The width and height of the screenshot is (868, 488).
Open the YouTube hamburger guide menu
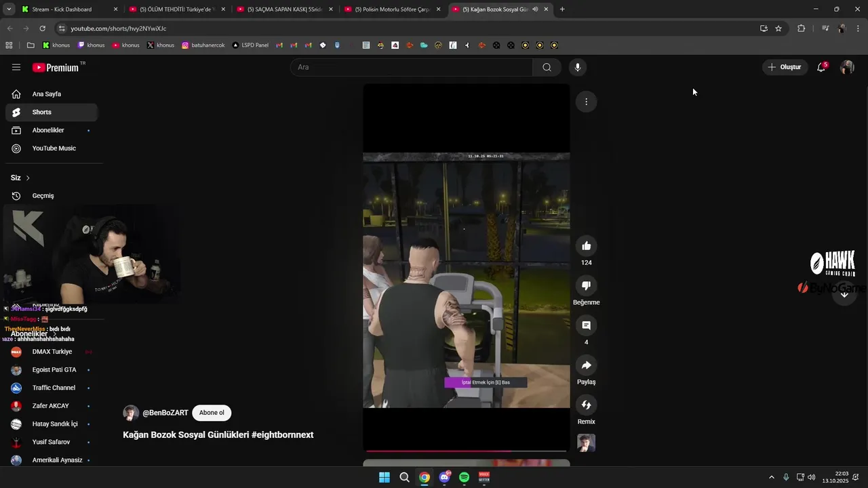tap(16, 67)
